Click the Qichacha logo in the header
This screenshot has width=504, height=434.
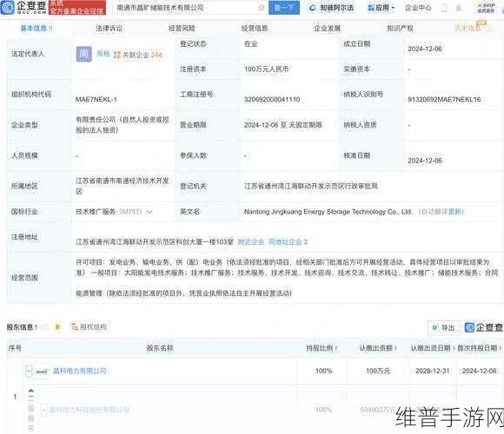point(23,7)
